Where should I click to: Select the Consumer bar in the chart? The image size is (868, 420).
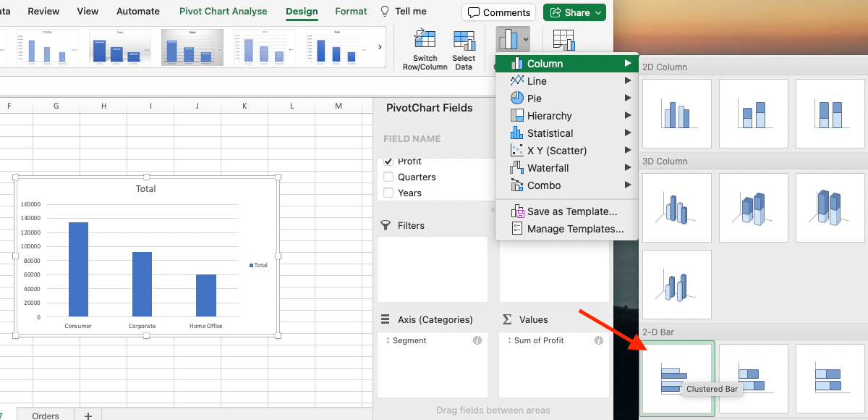click(78, 269)
